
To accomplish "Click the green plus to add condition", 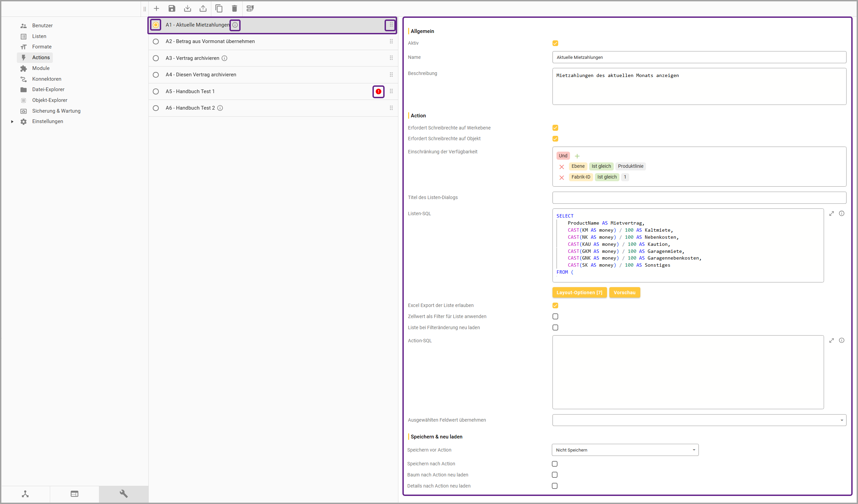I will 577,156.
